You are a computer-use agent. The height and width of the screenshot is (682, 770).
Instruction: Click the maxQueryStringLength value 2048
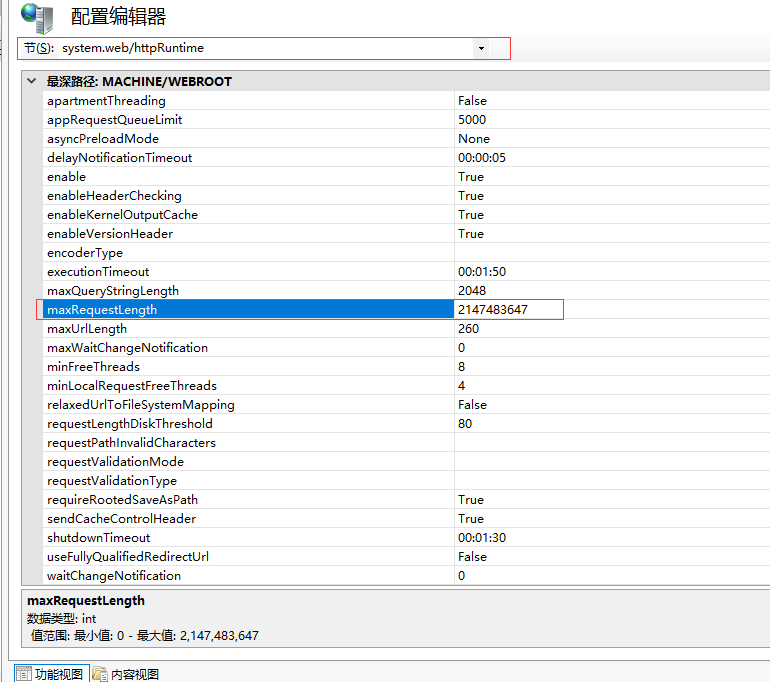click(472, 291)
